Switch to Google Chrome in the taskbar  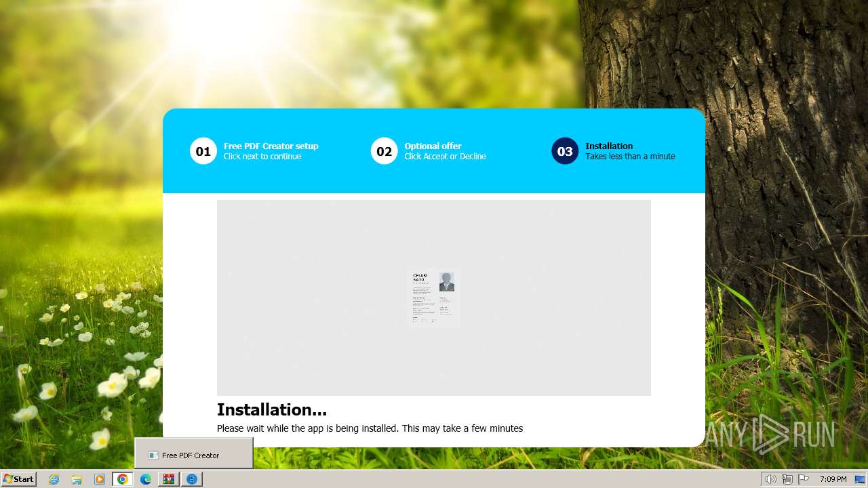click(123, 479)
